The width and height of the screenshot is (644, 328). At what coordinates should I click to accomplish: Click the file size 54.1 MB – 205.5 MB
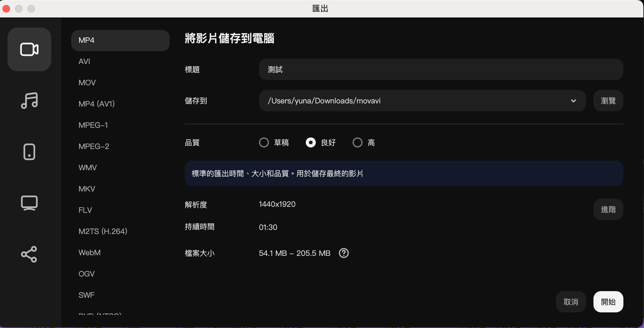[x=295, y=253]
